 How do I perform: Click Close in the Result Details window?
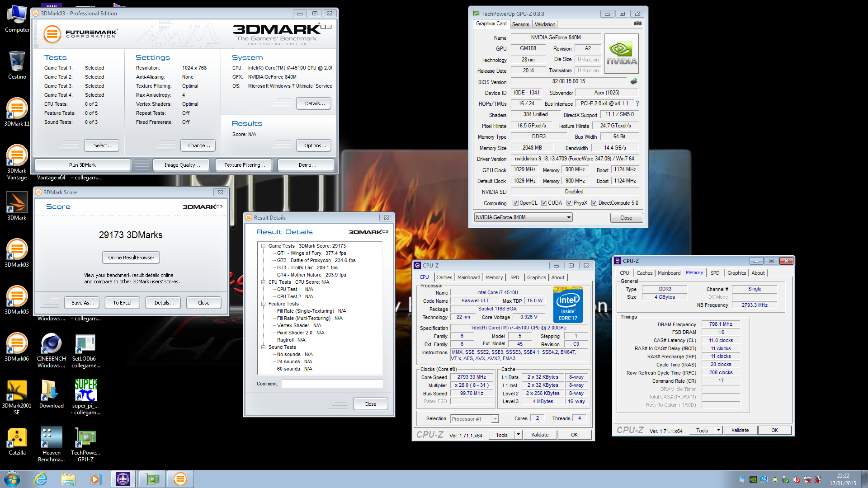(x=370, y=404)
